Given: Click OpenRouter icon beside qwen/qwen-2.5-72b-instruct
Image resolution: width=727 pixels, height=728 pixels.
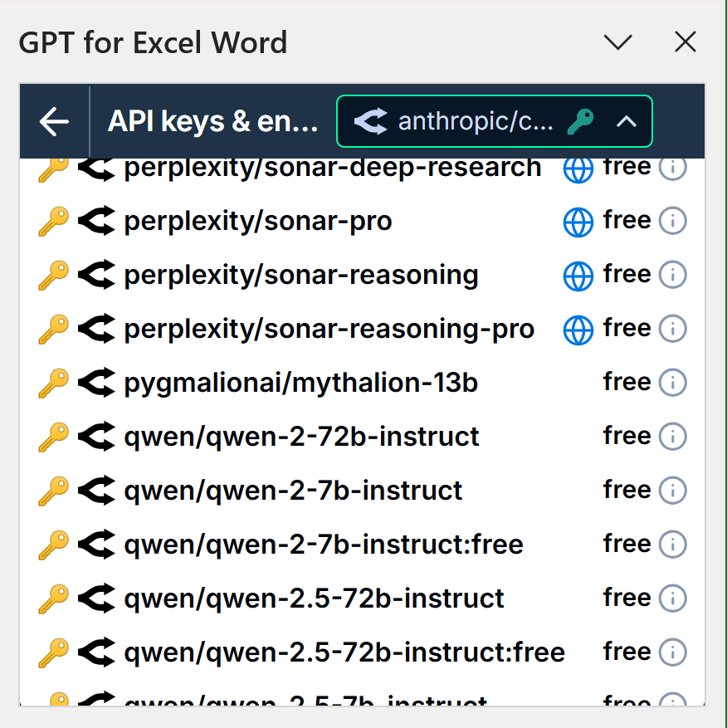Looking at the screenshot, I should [x=96, y=598].
